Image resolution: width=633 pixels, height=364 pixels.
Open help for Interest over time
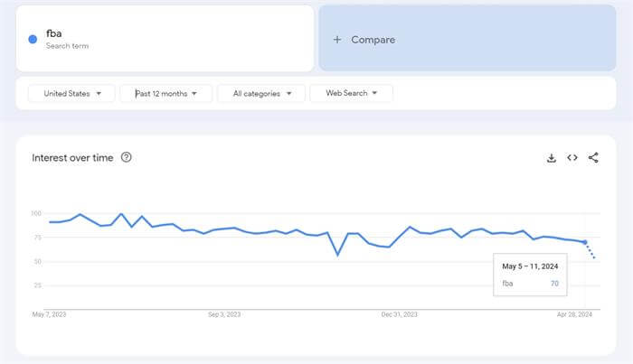point(126,157)
